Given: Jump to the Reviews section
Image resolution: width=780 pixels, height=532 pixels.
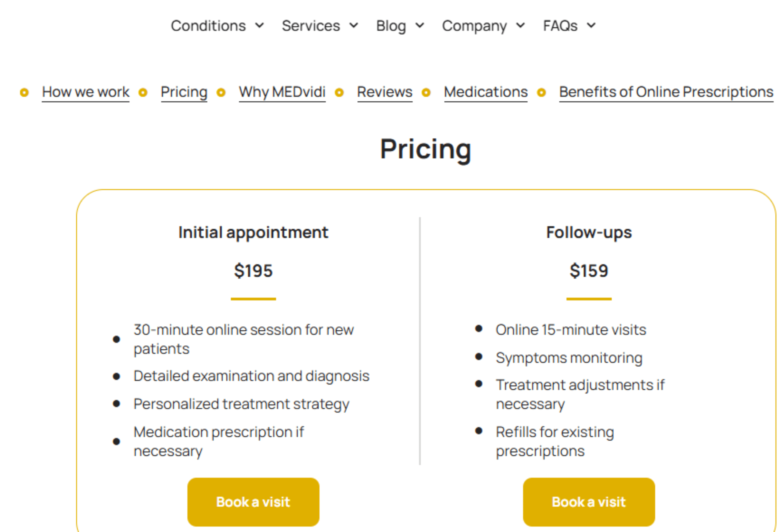Looking at the screenshot, I should click(x=385, y=92).
